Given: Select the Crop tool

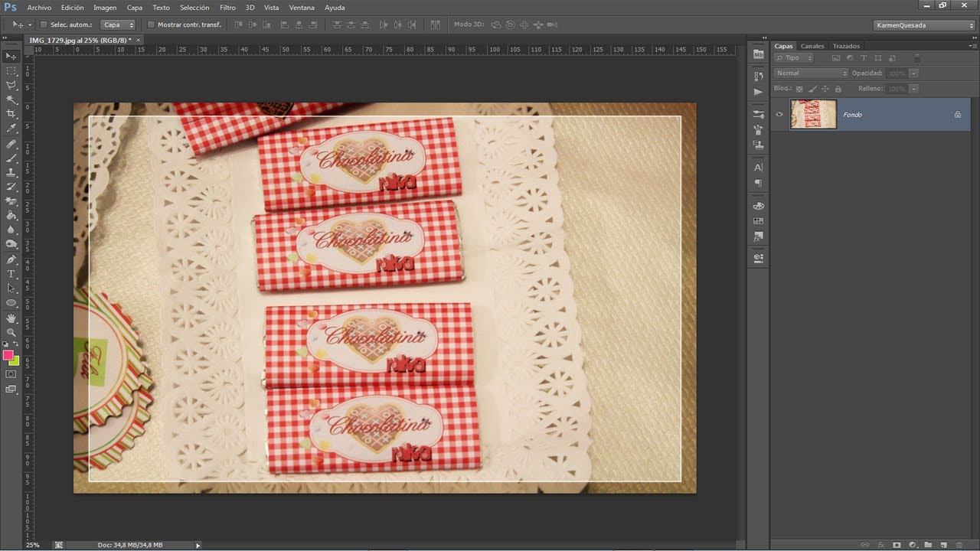Looking at the screenshot, I should click(x=11, y=115).
